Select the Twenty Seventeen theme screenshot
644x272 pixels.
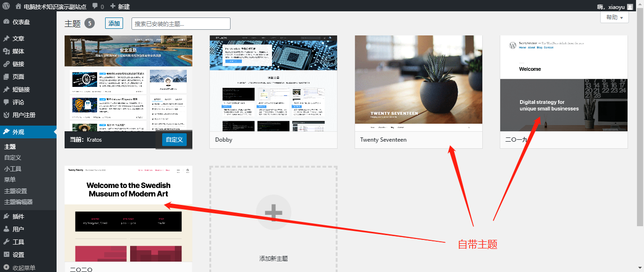click(x=419, y=83)
